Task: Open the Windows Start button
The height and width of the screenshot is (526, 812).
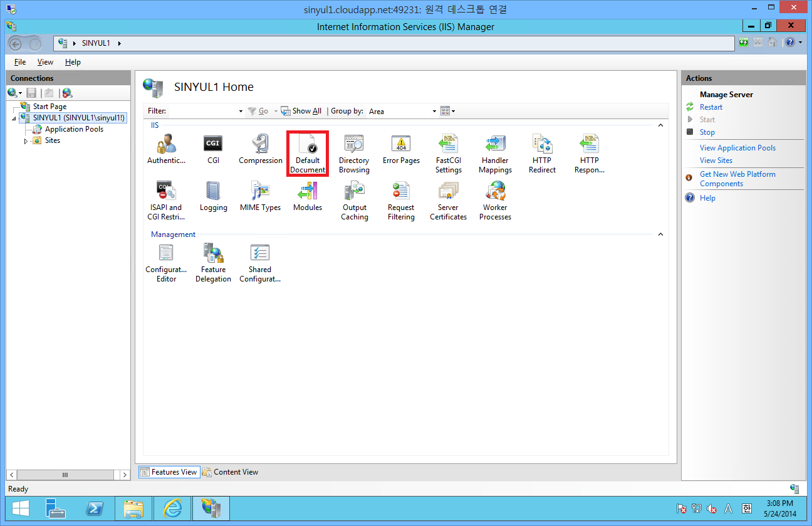Action: pyautogui.click(x=21, y=508)
